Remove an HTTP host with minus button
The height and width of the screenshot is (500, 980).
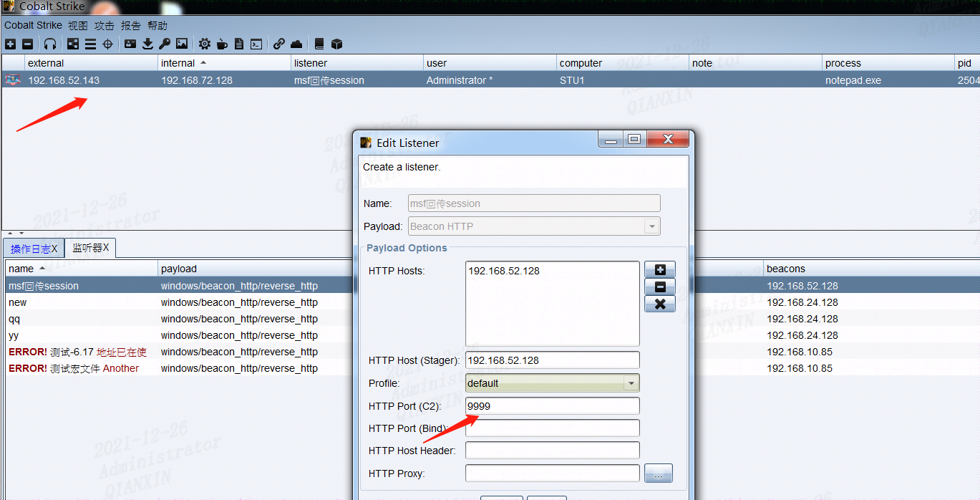[660, 287]
